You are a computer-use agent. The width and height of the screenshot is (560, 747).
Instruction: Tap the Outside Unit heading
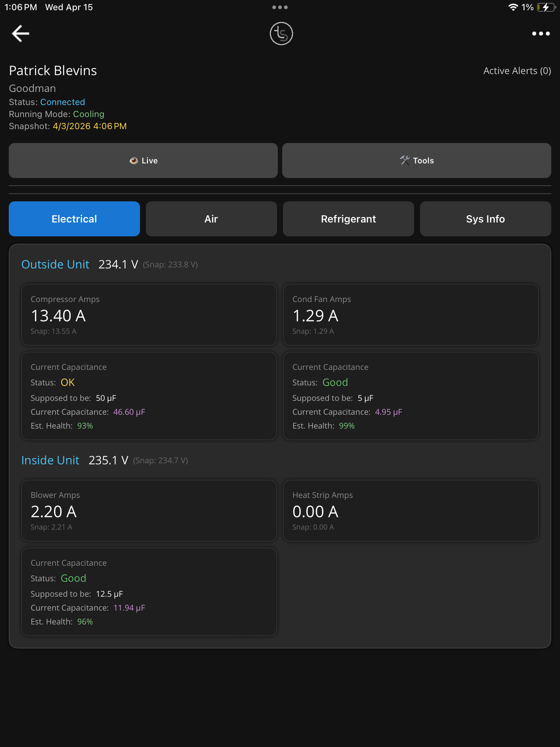pyautogui.click(x=56, y=264)
